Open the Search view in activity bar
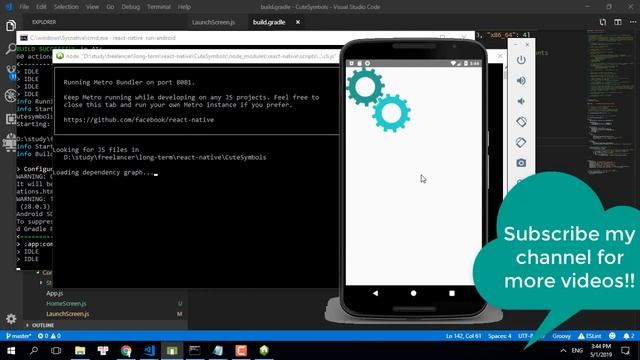Screen dimensions: 640x360 tap(11, 49)
